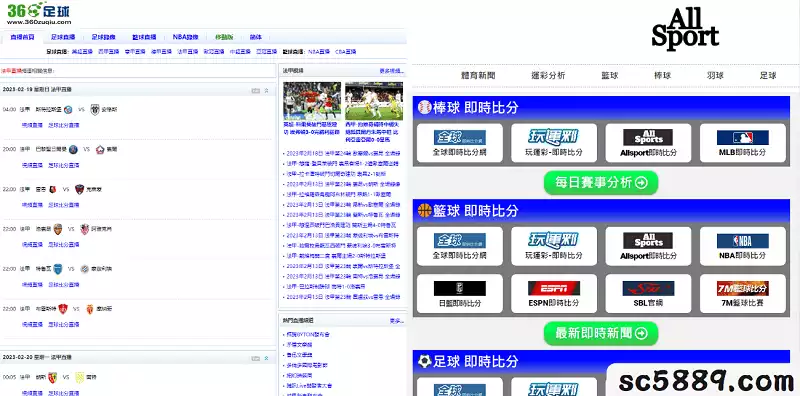Click the Lens crest in 00:05 match
The image size is (800, 396).
point(52,377)
